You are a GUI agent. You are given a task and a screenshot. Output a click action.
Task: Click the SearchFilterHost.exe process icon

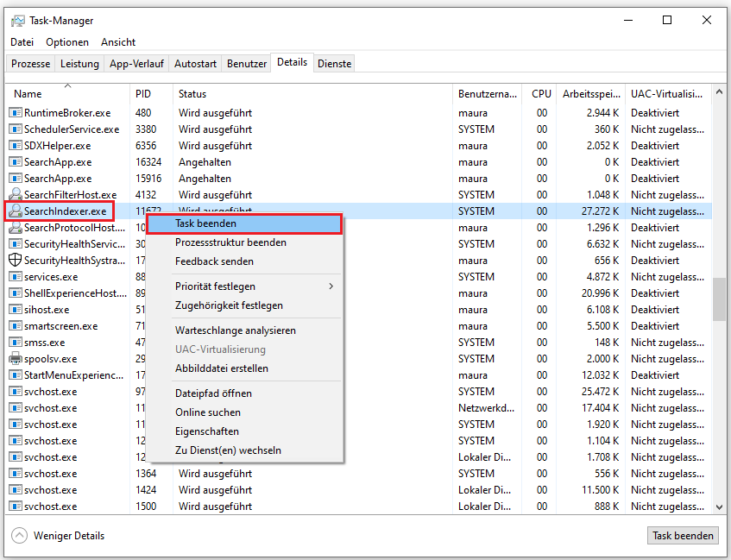(15, 194)
